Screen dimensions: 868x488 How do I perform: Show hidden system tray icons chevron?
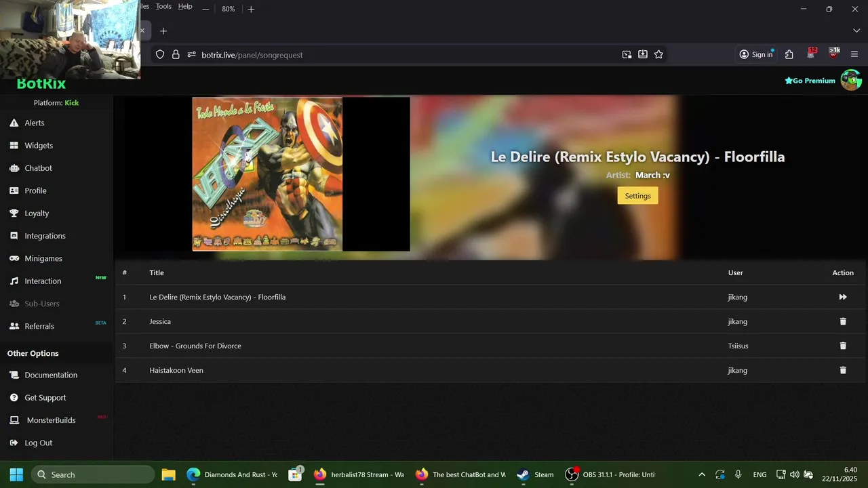coord(702,474)
